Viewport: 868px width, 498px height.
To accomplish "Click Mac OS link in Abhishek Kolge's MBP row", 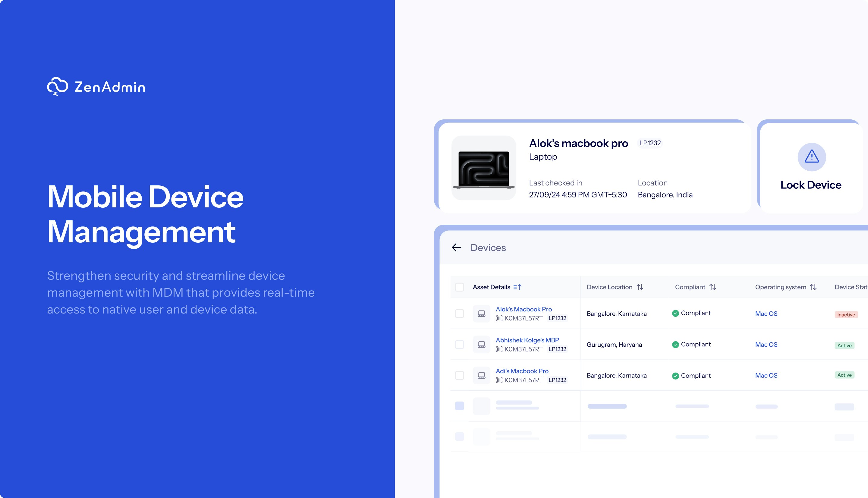I will 766,345.
